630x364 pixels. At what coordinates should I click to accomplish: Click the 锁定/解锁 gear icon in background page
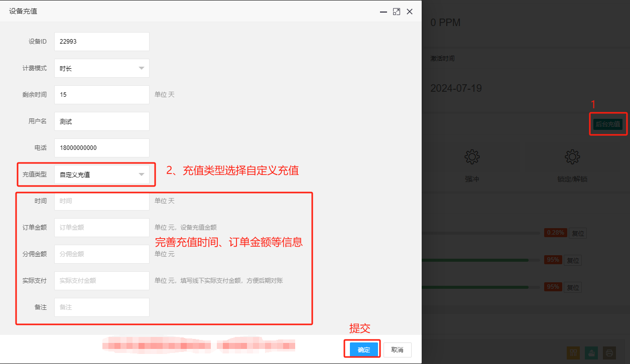pos(572,157)
